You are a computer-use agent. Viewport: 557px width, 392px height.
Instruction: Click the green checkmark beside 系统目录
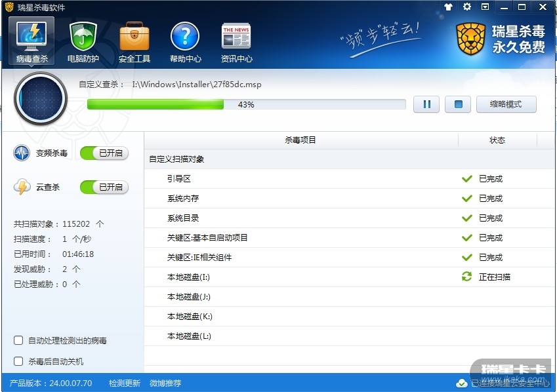tap(466, 218)
